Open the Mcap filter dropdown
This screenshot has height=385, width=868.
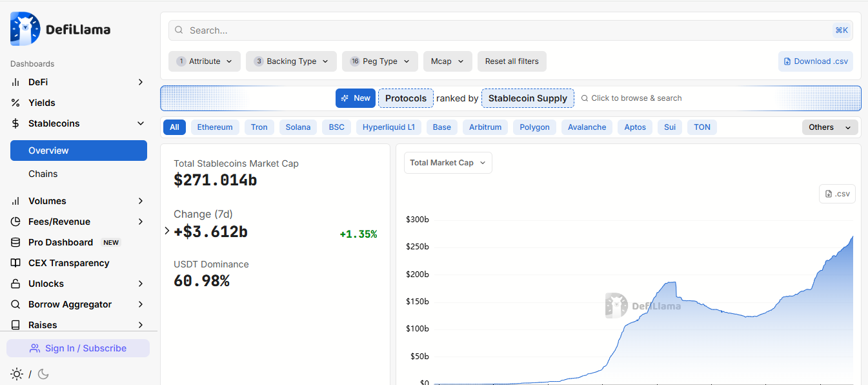point(448,61)
